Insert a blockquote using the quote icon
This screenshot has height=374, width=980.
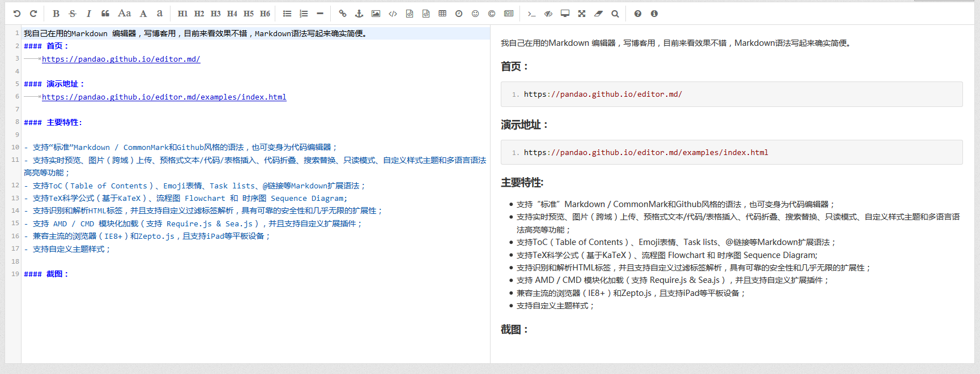(105, 14)
